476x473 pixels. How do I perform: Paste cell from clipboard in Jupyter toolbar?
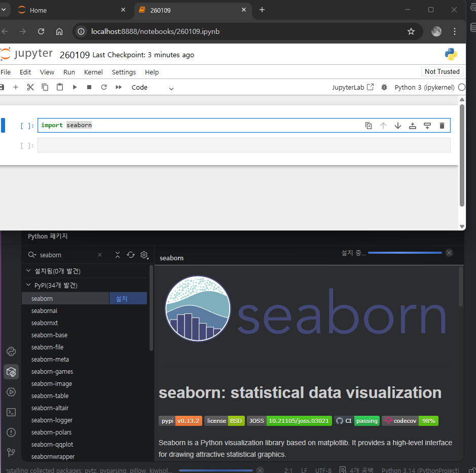pyautogui.click(x=60, y=87)
